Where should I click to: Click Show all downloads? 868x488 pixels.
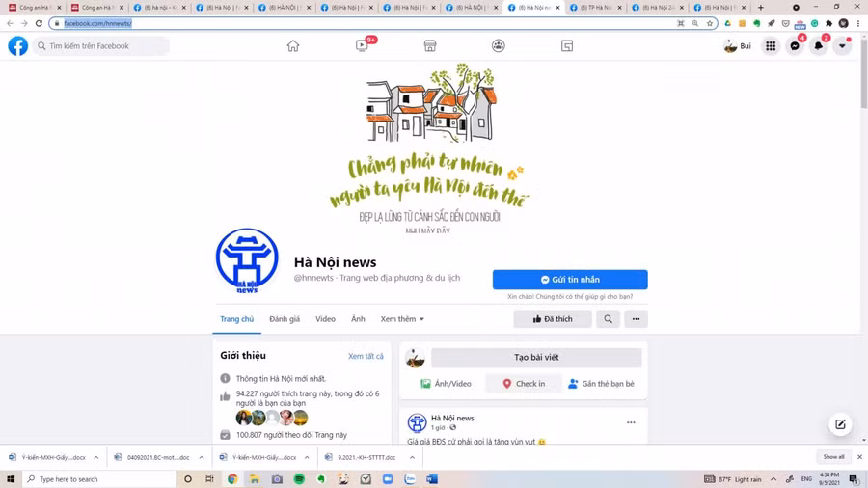click(833, 456)
